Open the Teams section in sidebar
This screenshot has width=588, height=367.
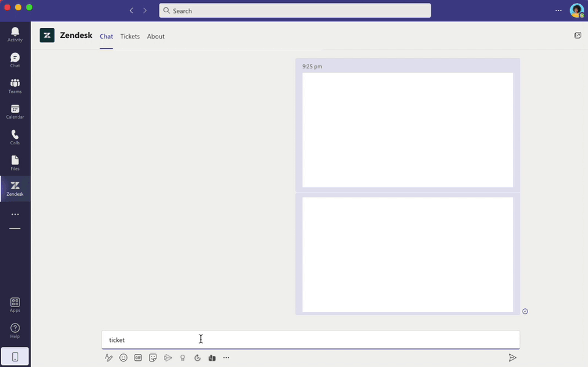pos(15,86)
